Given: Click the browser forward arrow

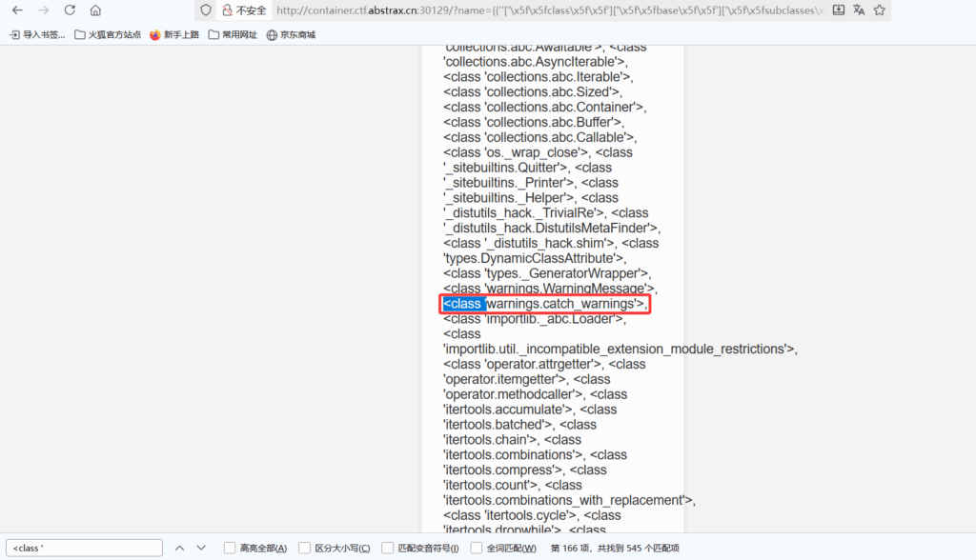Looking at the screenshot, I should pyautogui.click(x=43, y=10).
